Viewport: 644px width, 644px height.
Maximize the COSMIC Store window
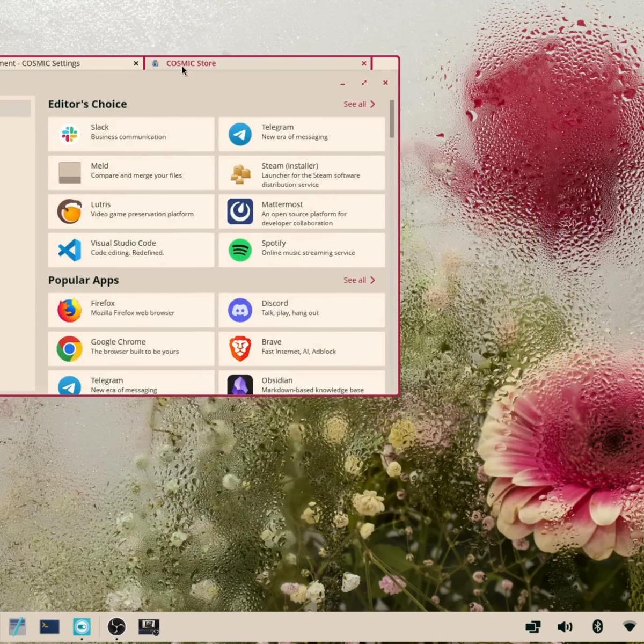click(x=364, y=83)
